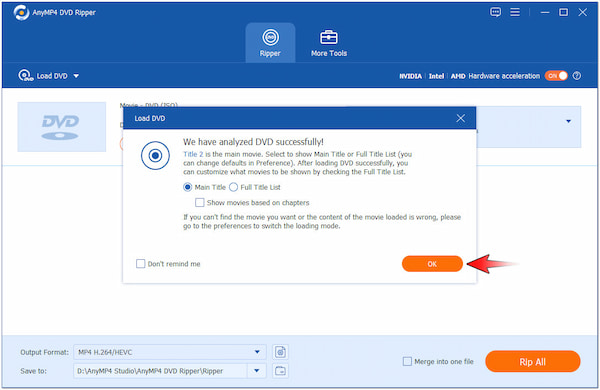Image resolution: width=600 pixels, height=390 pixels.
Task: Switch to the Ripper tab
Action: pyautogui.click(x=270, y=42)
